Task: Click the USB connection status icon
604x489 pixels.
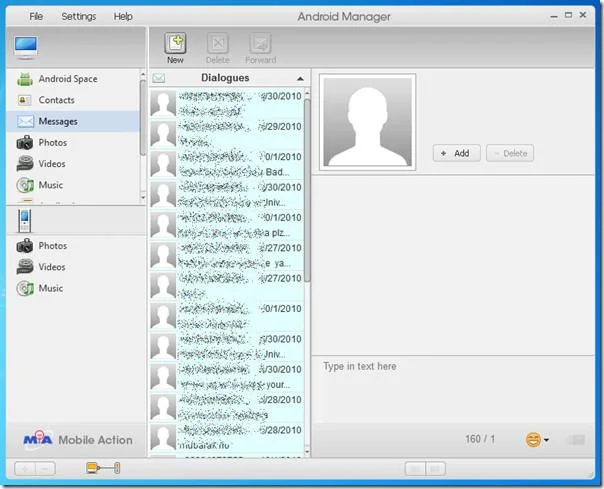Action: click(103, 468)
